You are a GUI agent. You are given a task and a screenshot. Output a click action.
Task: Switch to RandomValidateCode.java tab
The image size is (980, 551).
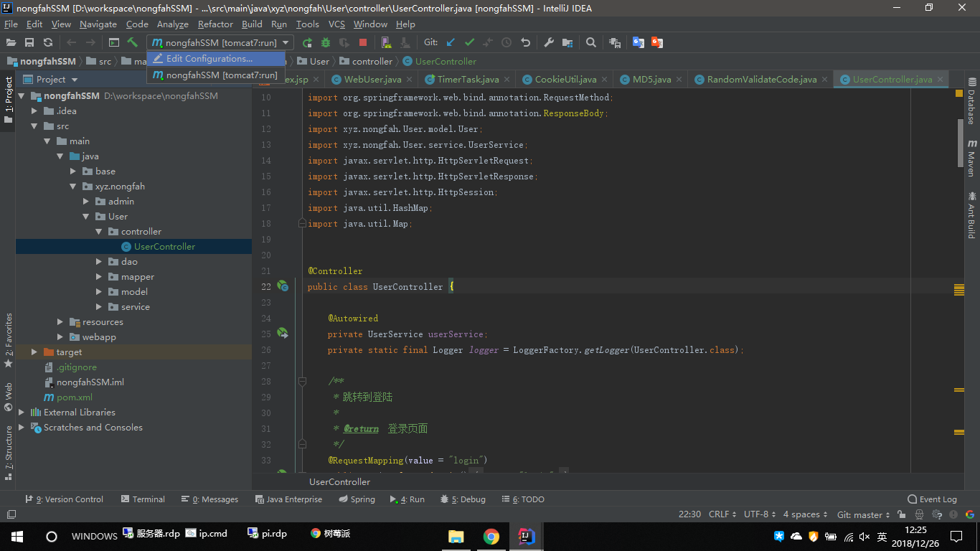[x=762, y=79]
